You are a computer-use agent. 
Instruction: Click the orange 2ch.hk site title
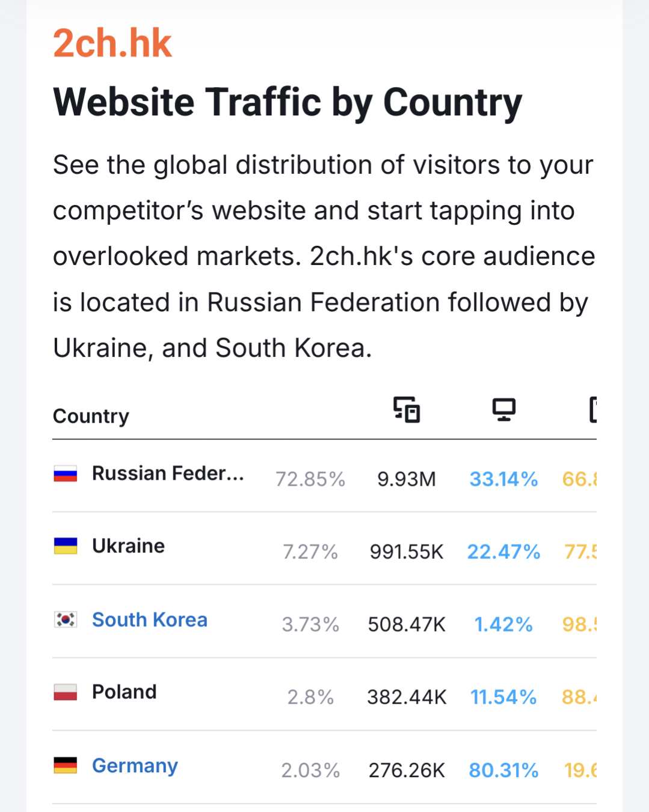[112, 43]
